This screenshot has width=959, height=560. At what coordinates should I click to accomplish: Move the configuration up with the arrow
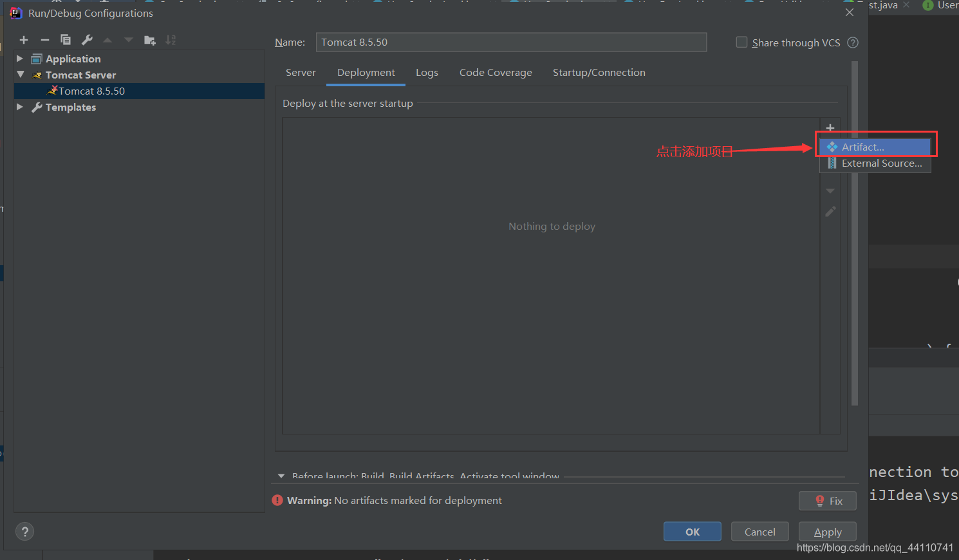click(107, 40)
